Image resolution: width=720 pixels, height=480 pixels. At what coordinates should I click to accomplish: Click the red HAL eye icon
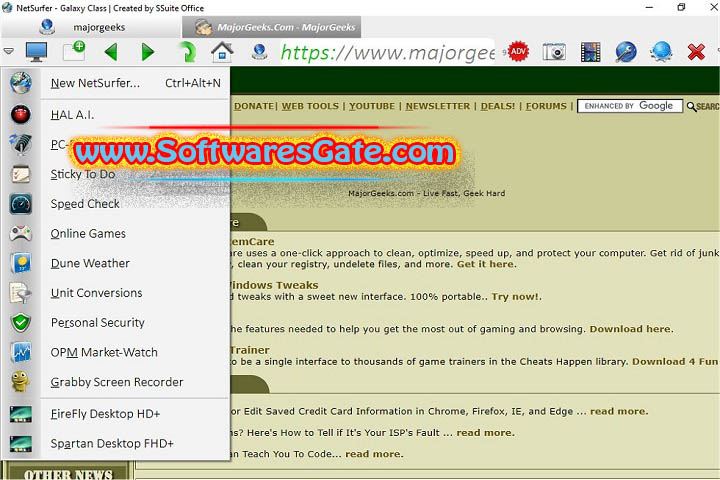coord(21,115)
